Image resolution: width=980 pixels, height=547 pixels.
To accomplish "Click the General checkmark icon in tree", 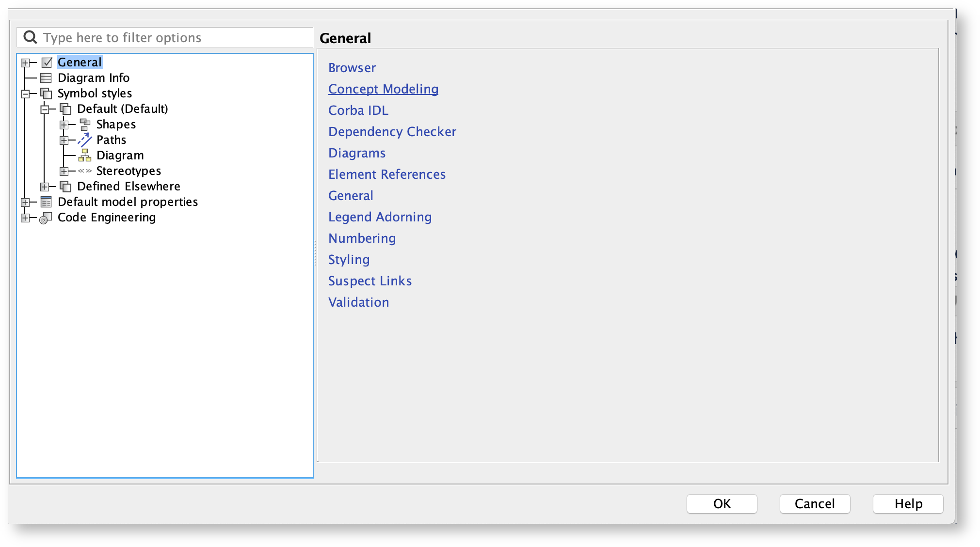I will pyautogui.click(x=47, y=63).
